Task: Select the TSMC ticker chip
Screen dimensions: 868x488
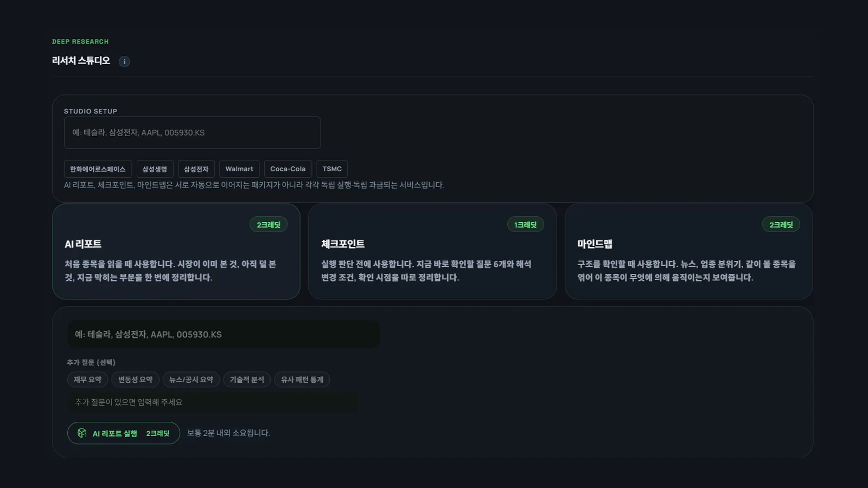Action: (332, 169)
